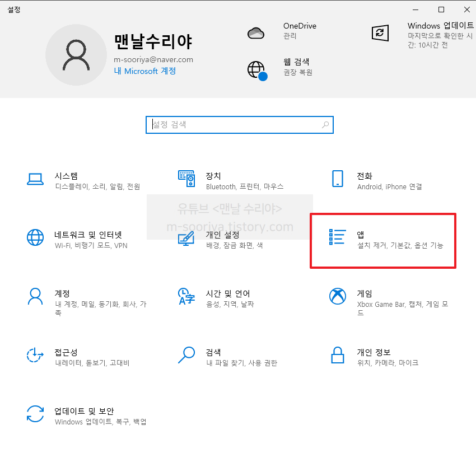Viewport: 476px width, 453px height.
Task: Open the 계정 person icon
Action: click(x=35, y=296)
